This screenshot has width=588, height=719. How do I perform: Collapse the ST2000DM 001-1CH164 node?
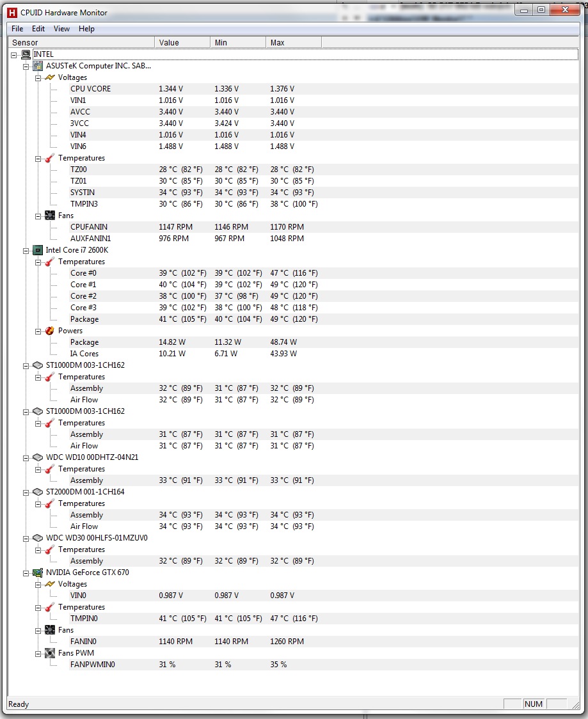26,492
